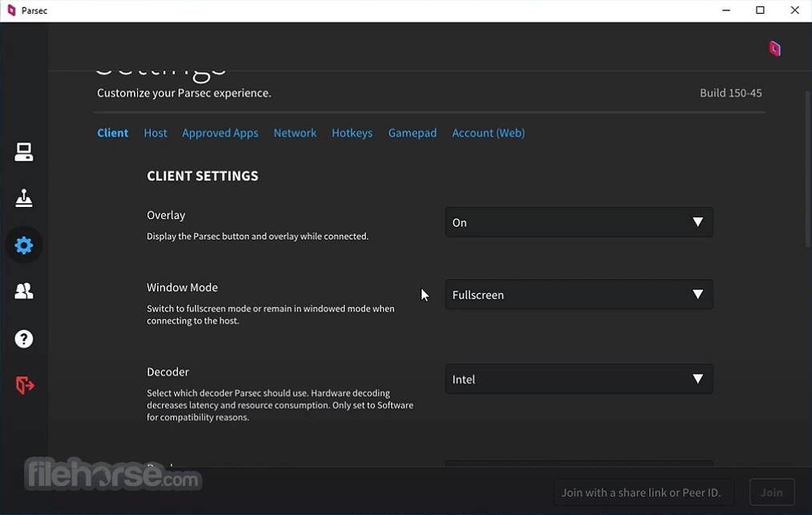
Task: Open the Network settings tab
Action: [x=295, y=133]
